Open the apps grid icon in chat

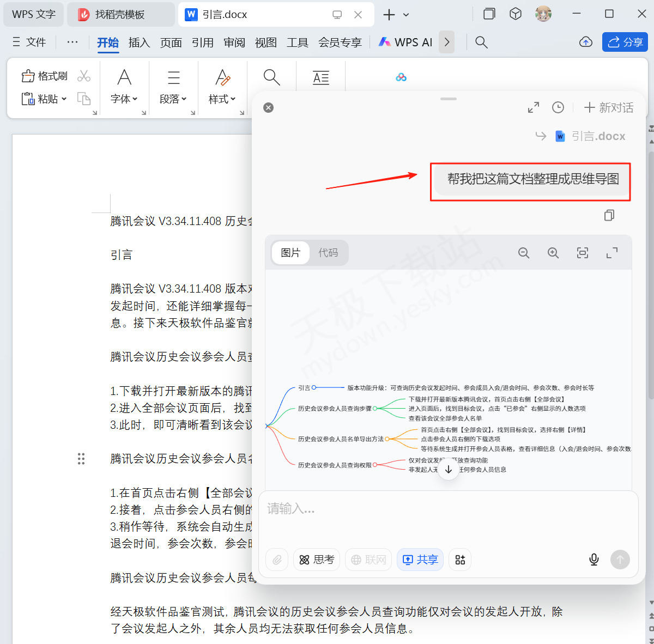click(460, 560)
